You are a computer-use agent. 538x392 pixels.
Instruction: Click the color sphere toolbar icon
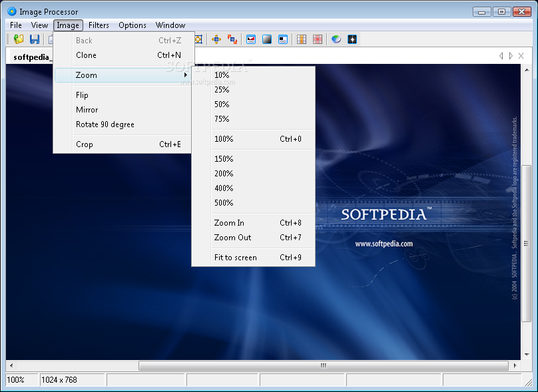(336, 39)
